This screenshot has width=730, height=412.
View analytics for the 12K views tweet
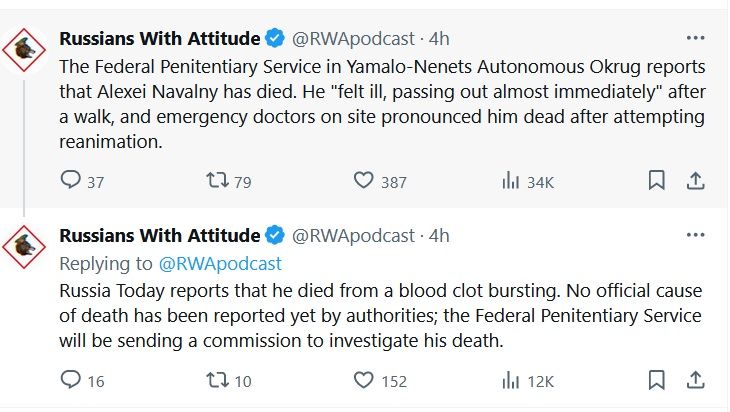511,380
